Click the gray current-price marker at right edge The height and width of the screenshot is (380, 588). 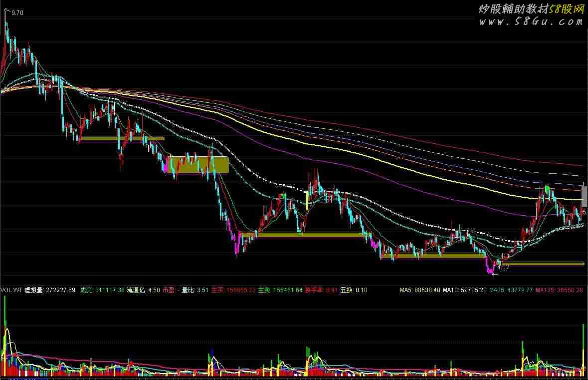tap(584, 197)
